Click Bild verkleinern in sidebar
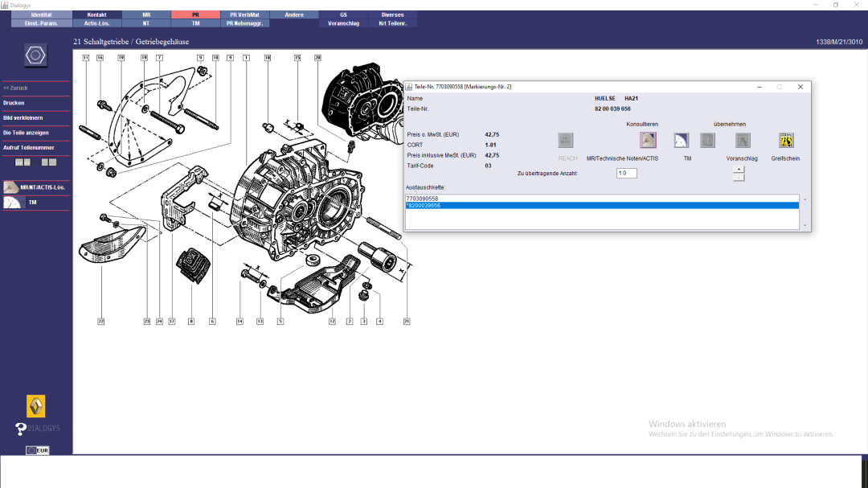 23,117
